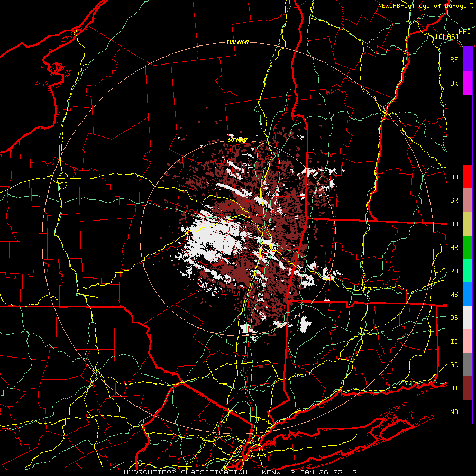
Task: Click the WS blue legend swatch
Action: click(467, 294)
